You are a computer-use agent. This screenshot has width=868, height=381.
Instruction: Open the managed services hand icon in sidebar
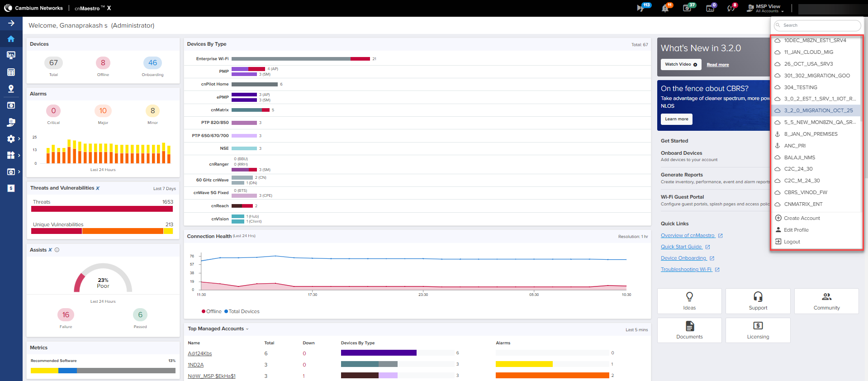[11, 122]
